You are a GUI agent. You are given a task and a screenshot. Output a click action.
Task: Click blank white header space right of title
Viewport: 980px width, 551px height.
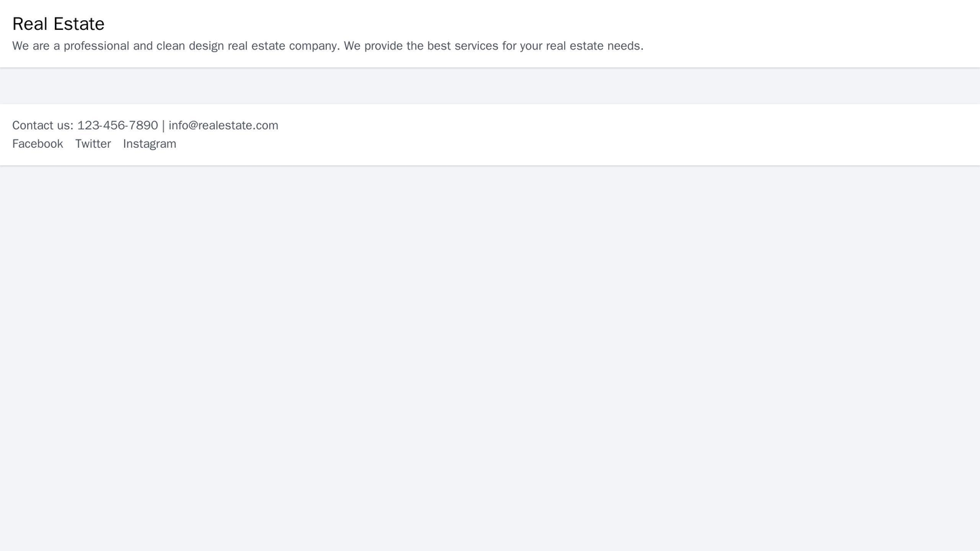click(x=543, y=24)
